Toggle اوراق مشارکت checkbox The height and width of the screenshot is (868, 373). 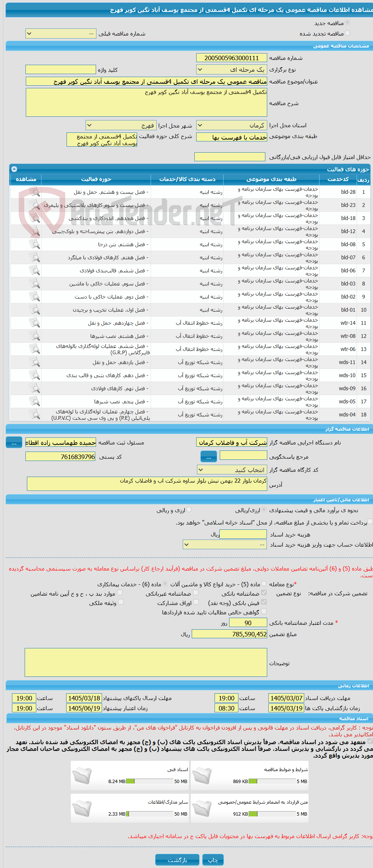[196, 602]
